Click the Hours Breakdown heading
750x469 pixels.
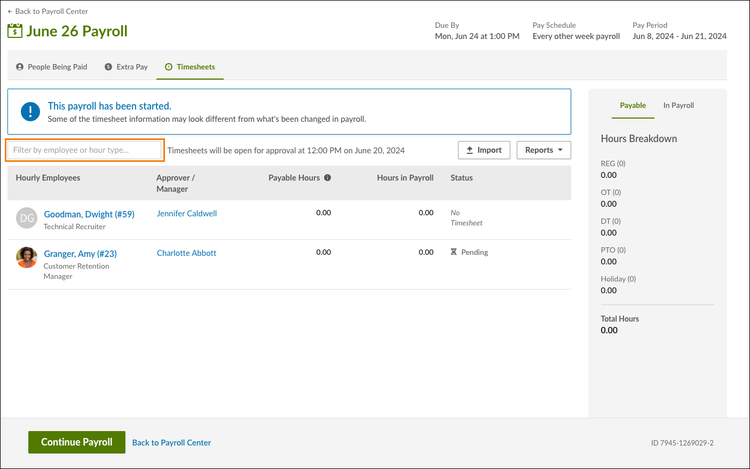(639, 139)
